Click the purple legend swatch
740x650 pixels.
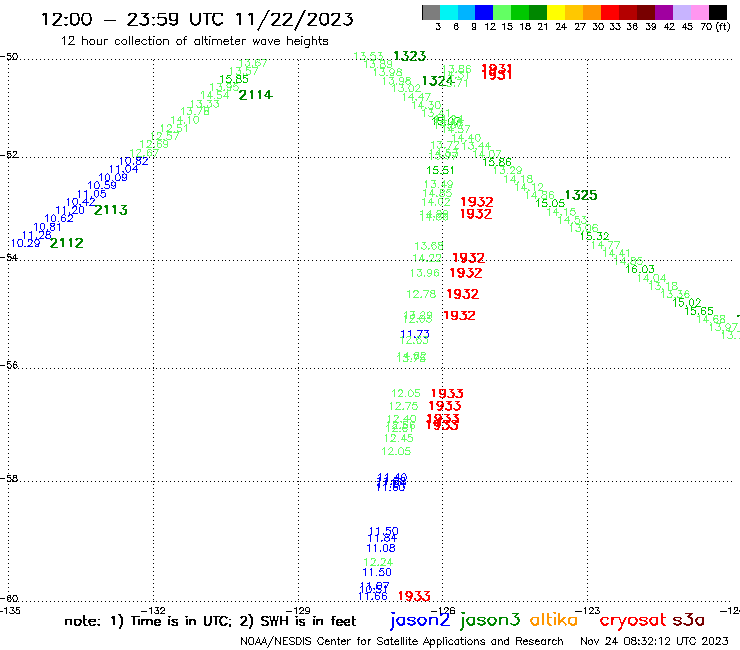tap(664, 12)
